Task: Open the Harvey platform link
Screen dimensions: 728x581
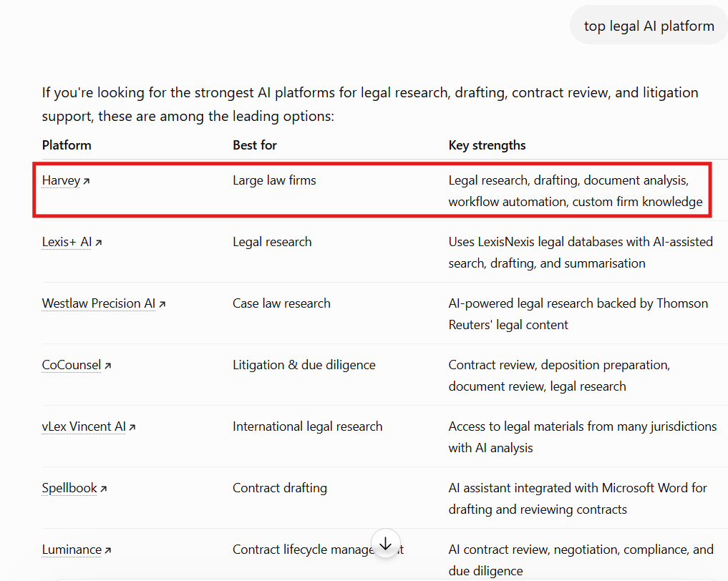Action: tap(61, 180)
